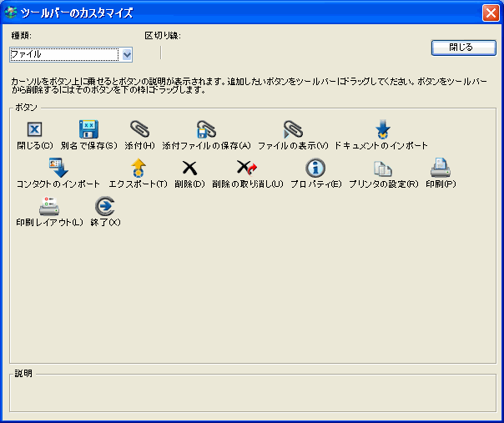
Task: Select the 印刷(P) printer icon
Action: coord(441,168)
